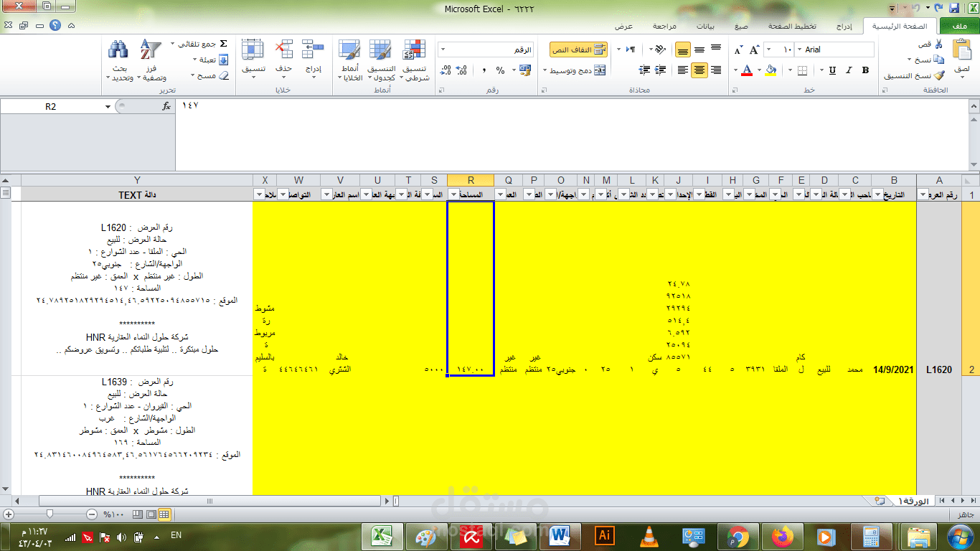Click the Increase Decimal icon
This screenshot has height=551, width=980.
[463, 70]
